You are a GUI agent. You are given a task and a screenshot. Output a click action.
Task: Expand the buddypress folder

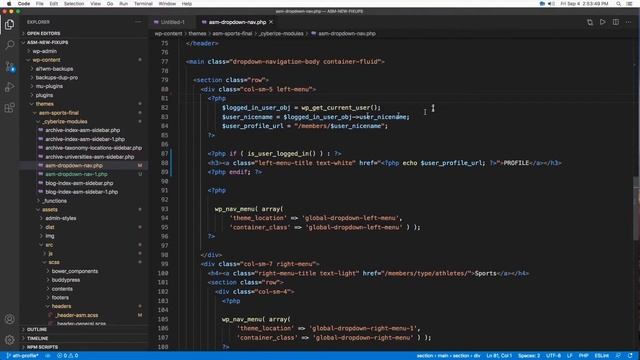point(65,280)
